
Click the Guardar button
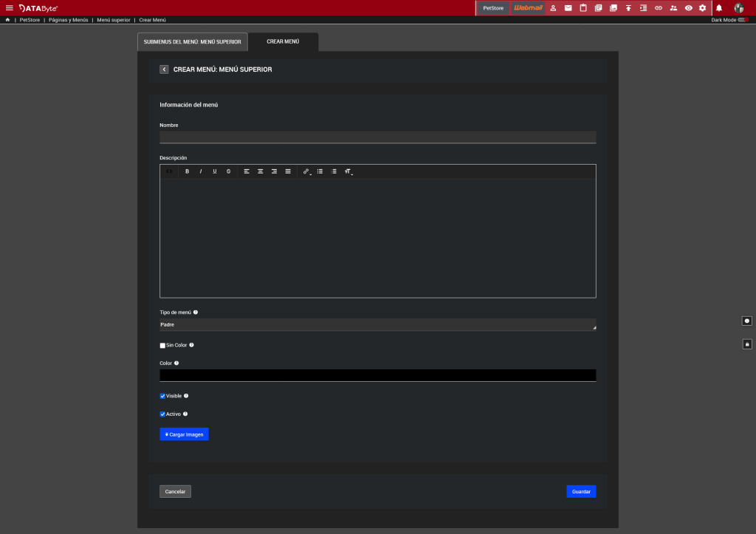click(581, 491)
